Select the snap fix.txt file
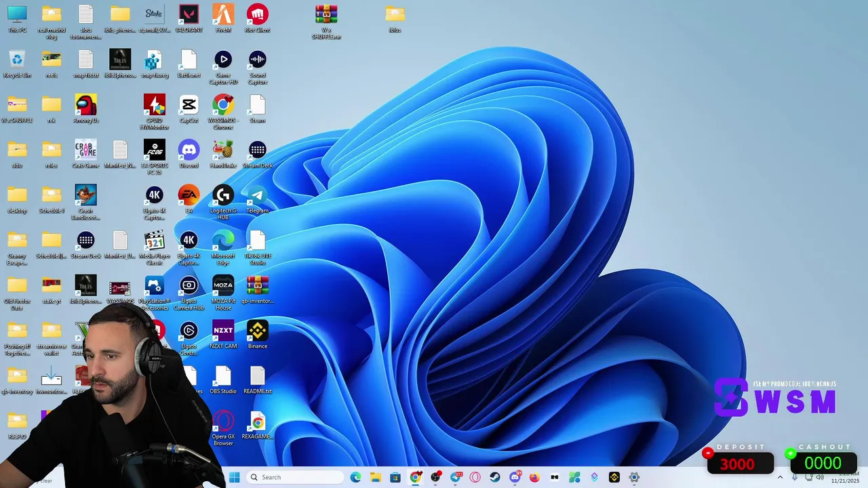Viewport: 868px width, 488px height. click(x=85, y=64)
